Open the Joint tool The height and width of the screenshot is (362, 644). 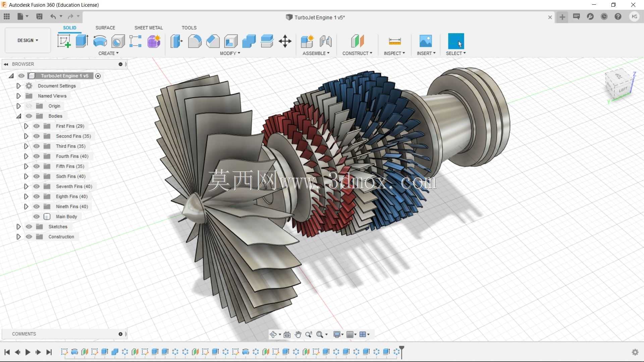pos(325,41)
